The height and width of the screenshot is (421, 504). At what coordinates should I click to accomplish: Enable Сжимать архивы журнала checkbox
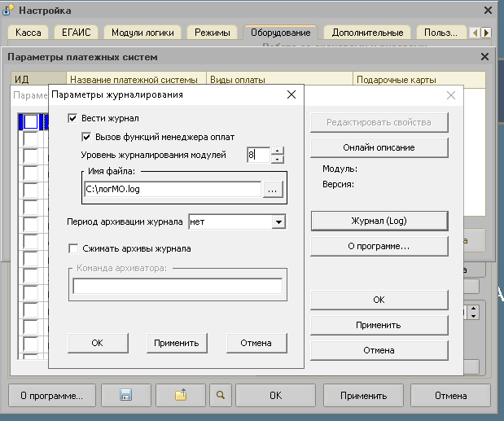click(x=73, y=248)
